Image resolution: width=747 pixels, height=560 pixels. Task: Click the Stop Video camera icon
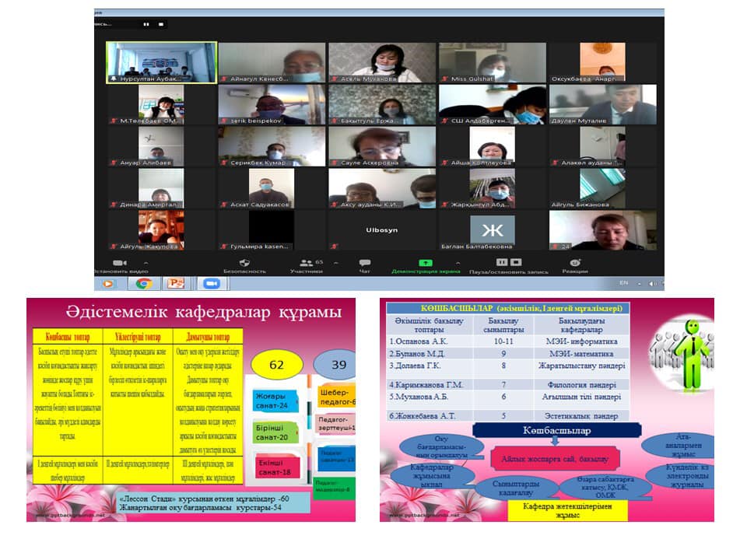(x=119, y=263)
